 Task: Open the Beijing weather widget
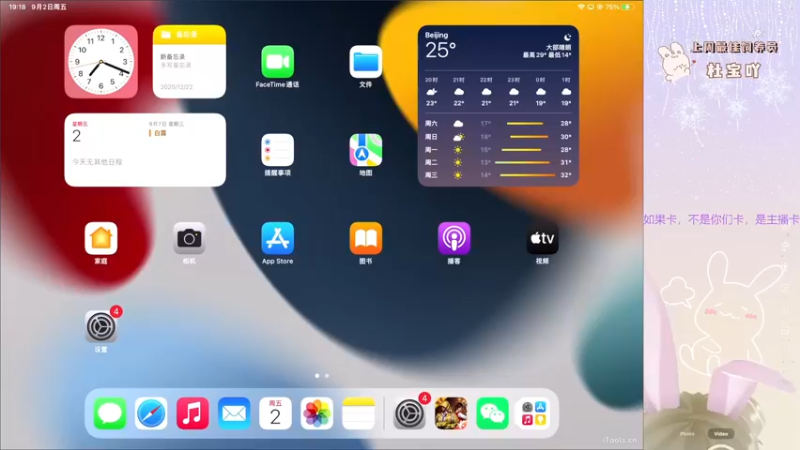(498, 106)
